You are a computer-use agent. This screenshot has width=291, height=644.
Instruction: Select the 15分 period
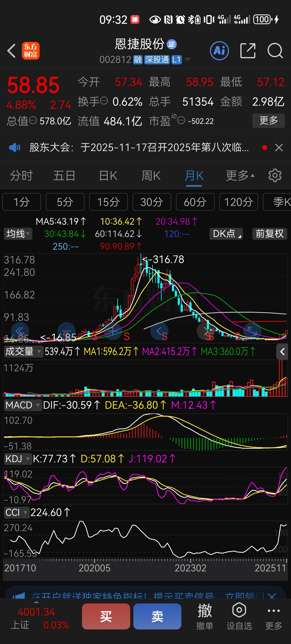[x=108, y=202]
